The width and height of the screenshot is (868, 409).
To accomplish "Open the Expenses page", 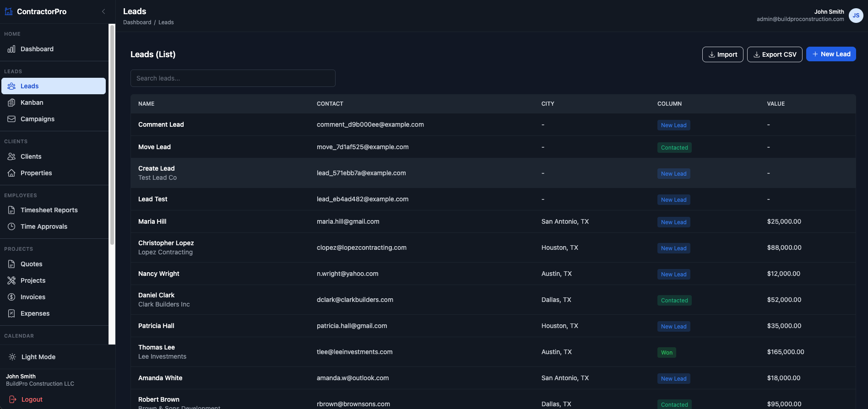I will pyautogui.click(x=54, y=313).
